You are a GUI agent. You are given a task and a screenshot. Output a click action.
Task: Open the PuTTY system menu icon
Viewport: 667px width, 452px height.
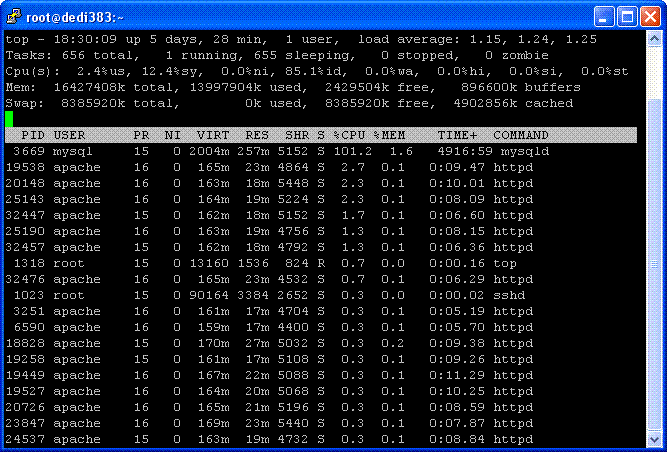pos(14,15)
